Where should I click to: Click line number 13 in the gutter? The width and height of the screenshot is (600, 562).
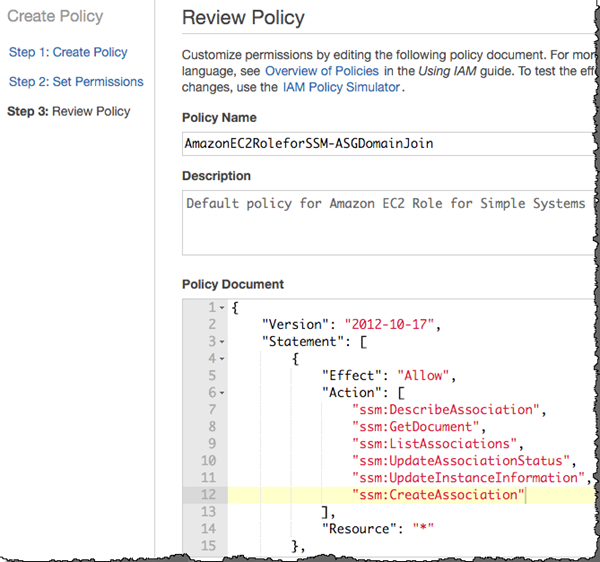209,512
